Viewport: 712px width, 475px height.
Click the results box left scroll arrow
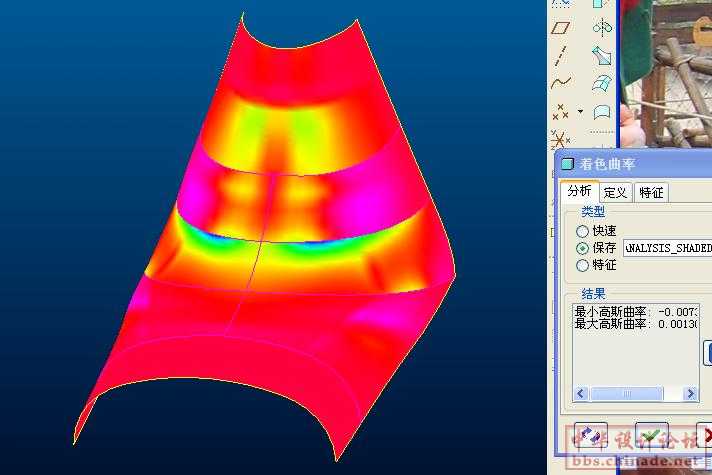tap(581, 393)
